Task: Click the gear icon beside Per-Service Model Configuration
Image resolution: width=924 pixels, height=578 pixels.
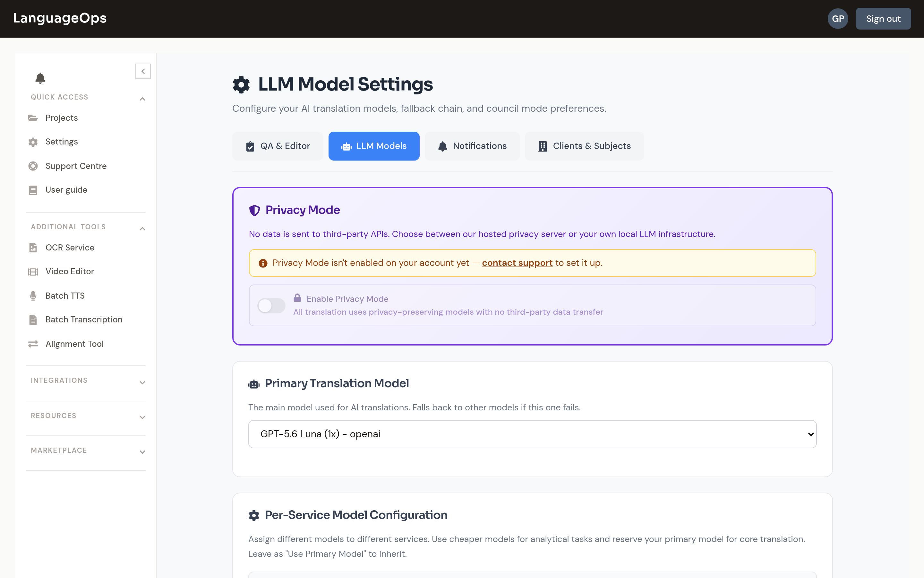Action: 254,515
